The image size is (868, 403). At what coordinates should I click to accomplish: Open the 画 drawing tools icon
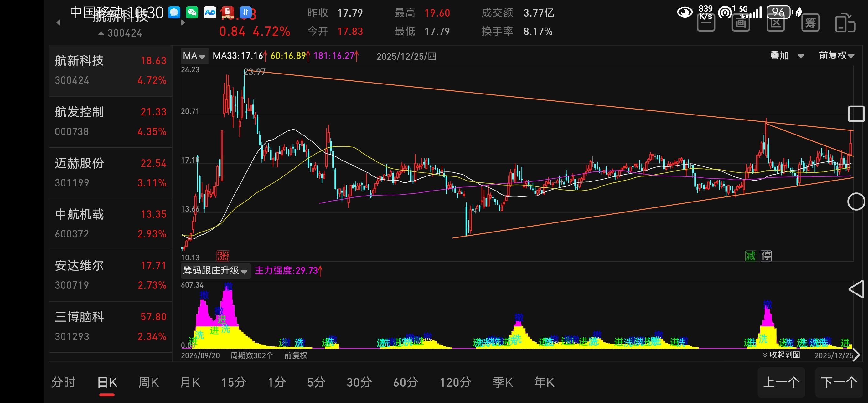741,23
